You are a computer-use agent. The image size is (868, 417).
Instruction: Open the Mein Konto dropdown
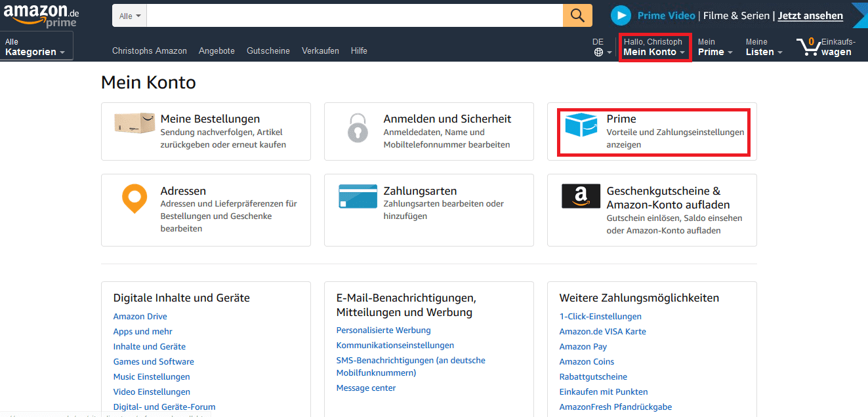654,47
